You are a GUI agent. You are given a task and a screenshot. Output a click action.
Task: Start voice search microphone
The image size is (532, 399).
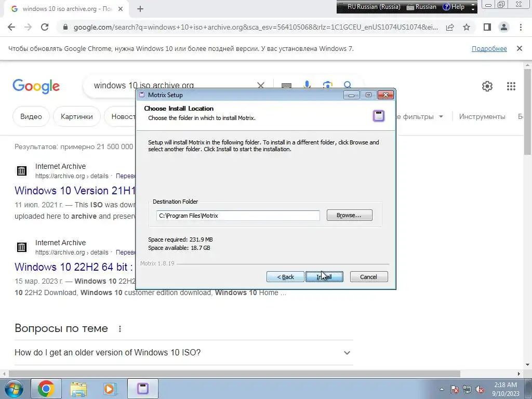point(307,85)
